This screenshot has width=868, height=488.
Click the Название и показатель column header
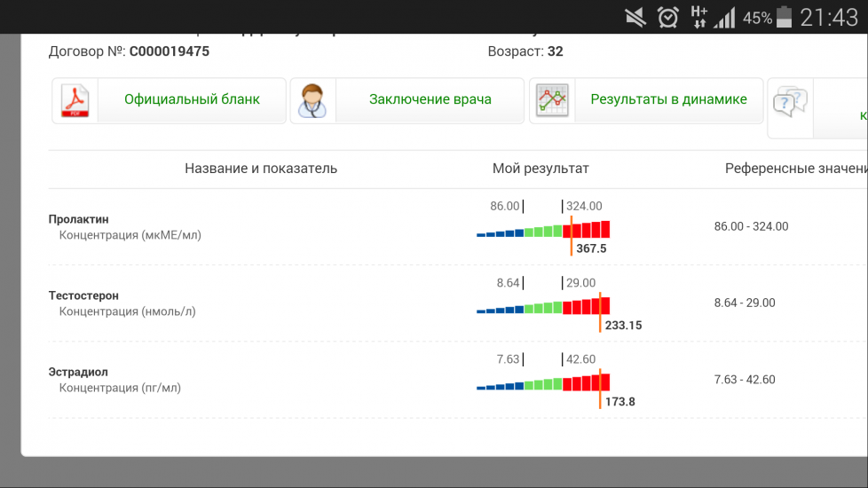pyautogui.click(x=261, y=169)
